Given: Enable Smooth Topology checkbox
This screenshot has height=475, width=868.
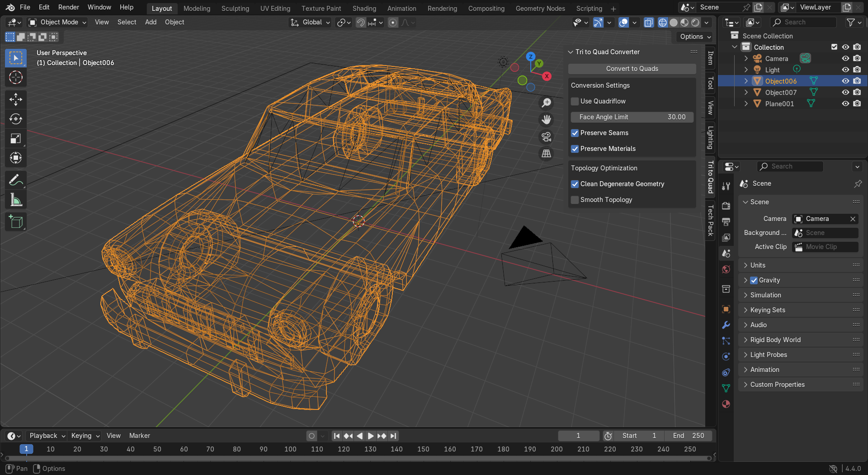Looking at the screenshot, I should [x=575, y=200].
